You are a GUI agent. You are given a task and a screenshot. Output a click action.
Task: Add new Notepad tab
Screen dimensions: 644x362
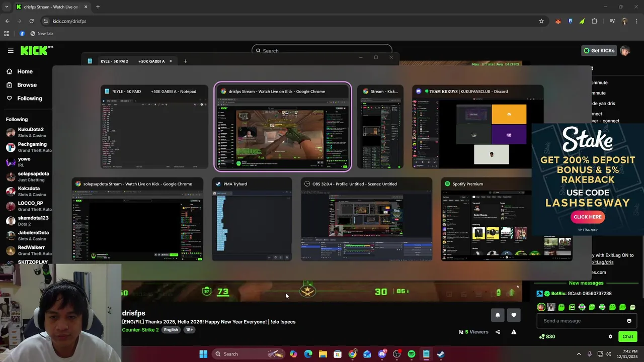pos(185,61)
